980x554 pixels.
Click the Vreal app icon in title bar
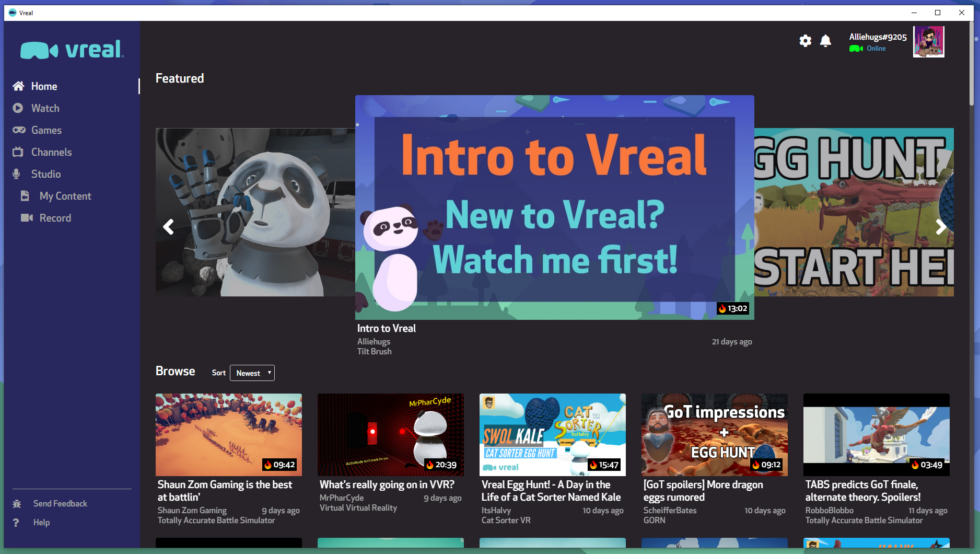[x=13, y=13]
